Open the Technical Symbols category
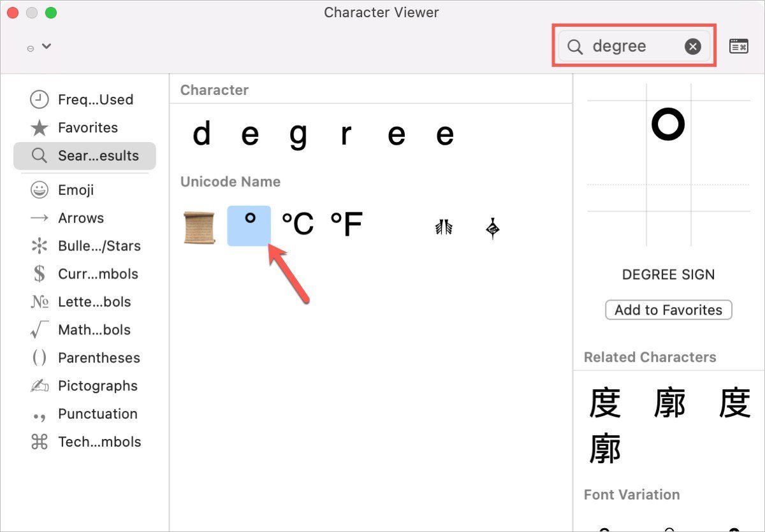This screenshot has width=765, height=532. [x=84, y=442]
